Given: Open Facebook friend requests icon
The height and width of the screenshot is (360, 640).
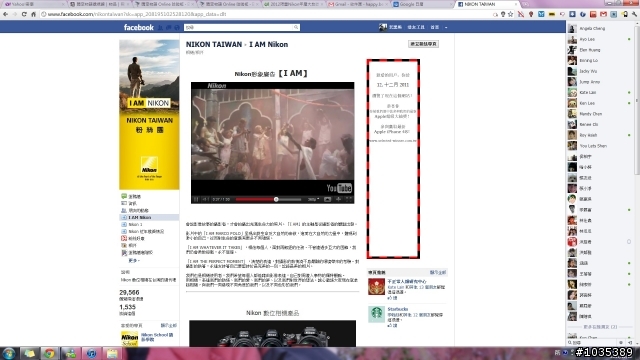Looking at the screenshot, I should tap(160, 28).
